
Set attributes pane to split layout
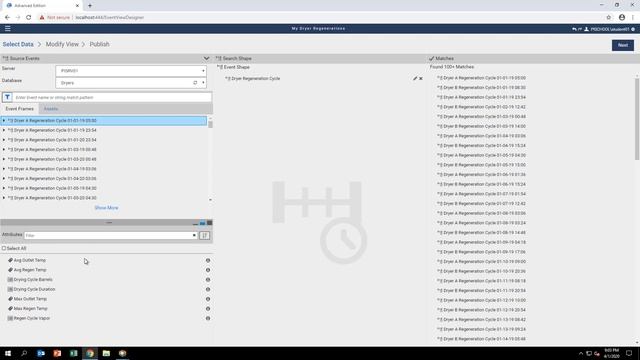pyautogui.click(x=202, y=223)
